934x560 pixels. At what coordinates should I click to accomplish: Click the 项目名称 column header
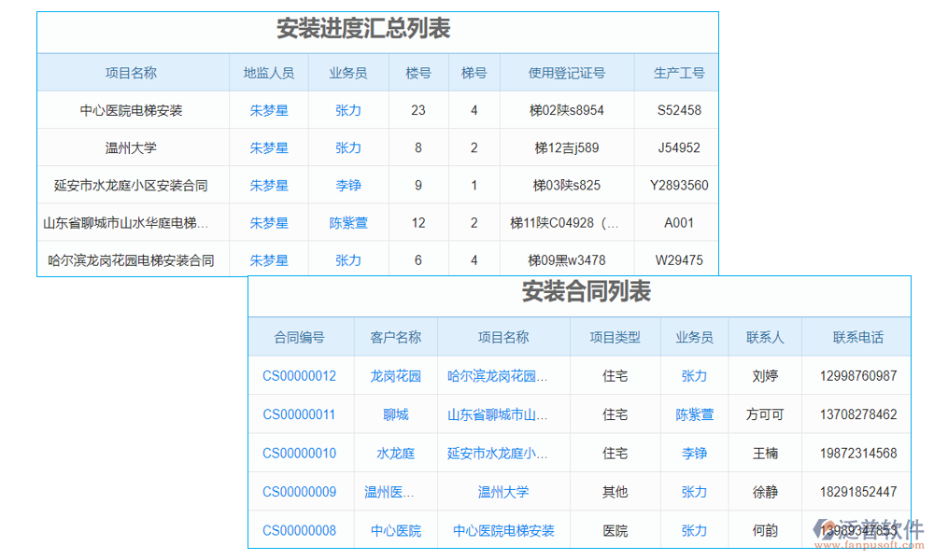tap(131, 72)
